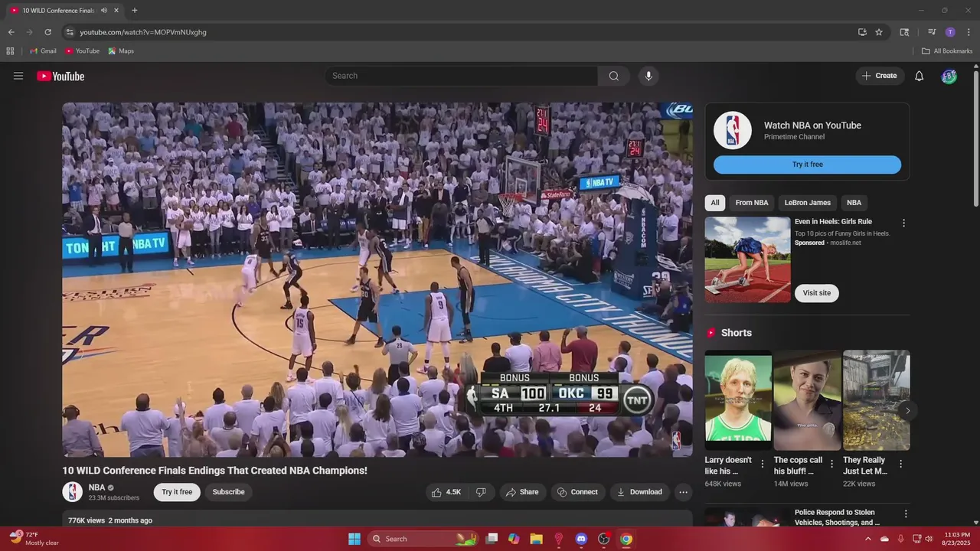Viewport: 980px width, 551px height.
Task: Open Windows Start menu
Action: [354, 539]
